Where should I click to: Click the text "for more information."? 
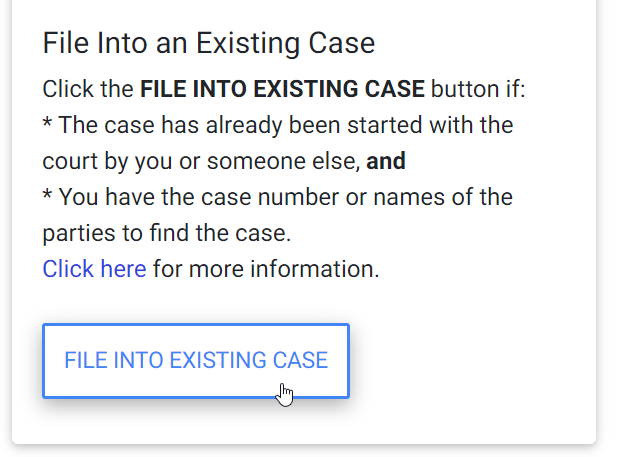point(266,269)
